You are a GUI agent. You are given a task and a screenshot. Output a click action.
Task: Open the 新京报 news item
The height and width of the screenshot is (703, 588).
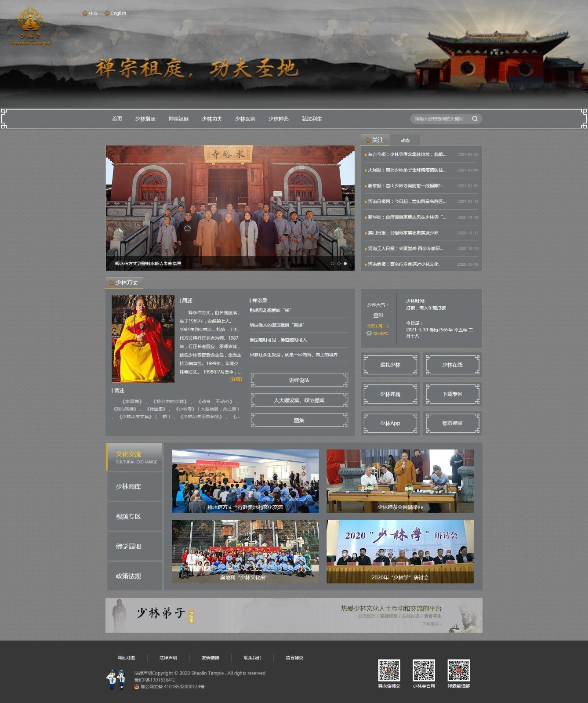tap(407, 186)
